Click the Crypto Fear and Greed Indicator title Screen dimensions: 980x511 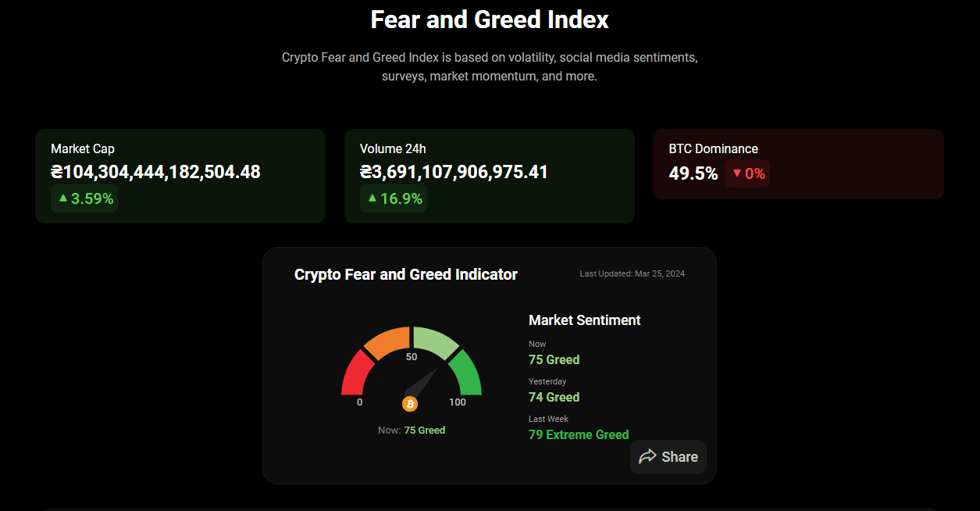pos(405,274)
